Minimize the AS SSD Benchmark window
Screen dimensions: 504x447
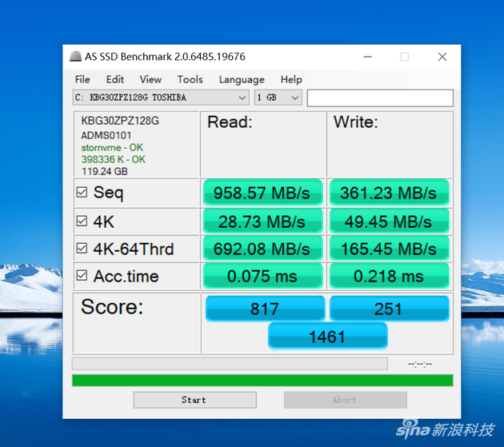[x=368, y=57]
